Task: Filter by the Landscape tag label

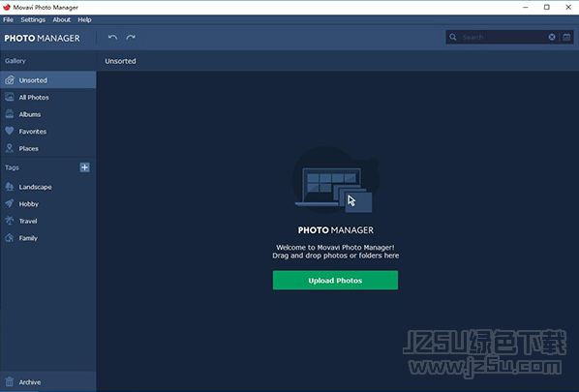Action: point(36,187)
